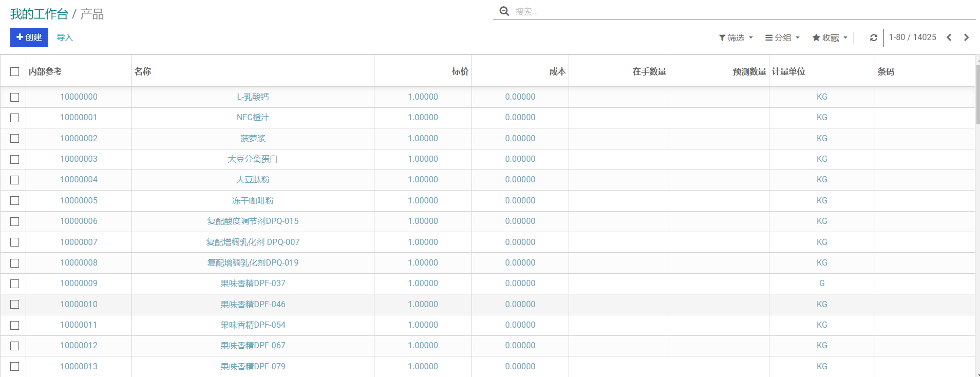
Task: Click the 导入 import link
Action: tap(65, 37)
